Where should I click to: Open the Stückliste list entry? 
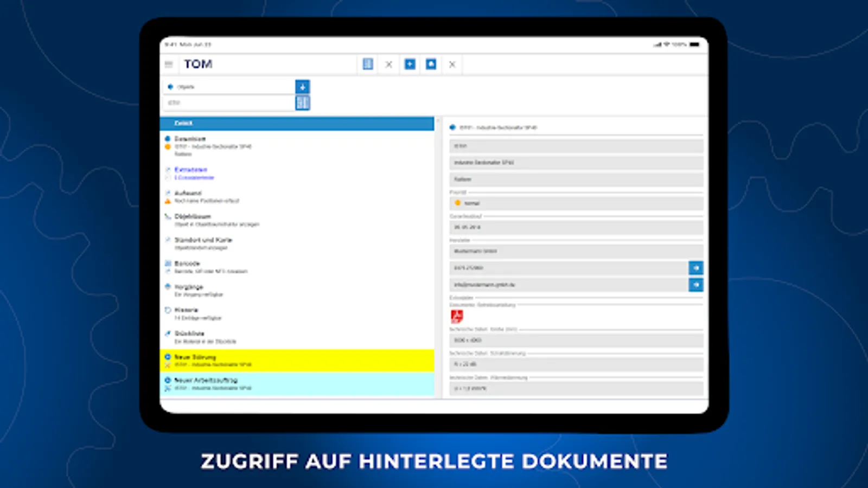(x=297, y=337)
